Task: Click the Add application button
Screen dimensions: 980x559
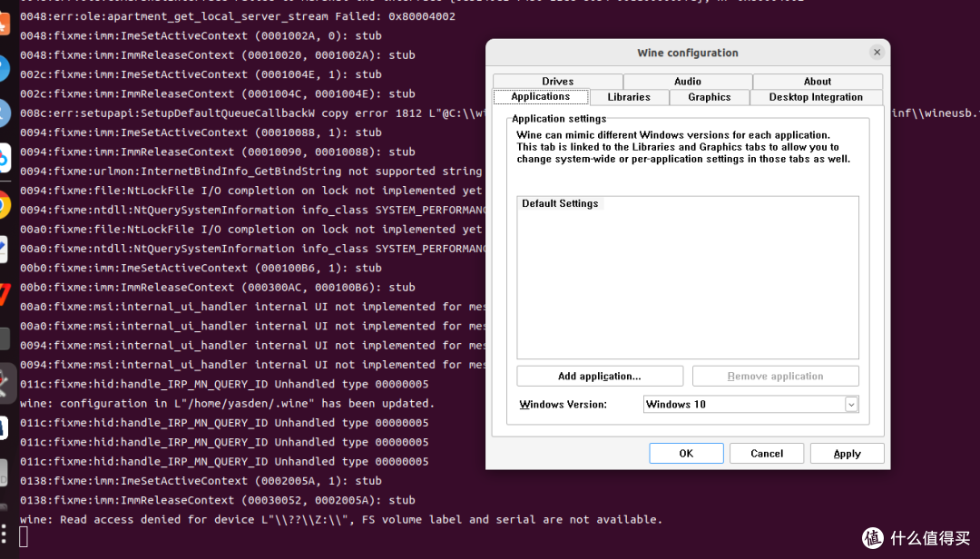Action: point(600,375)
